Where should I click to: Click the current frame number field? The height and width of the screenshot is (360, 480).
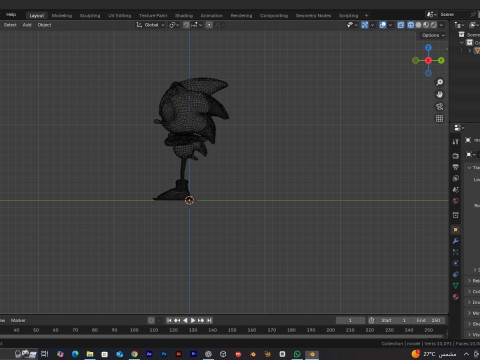[x=350, y=320]
